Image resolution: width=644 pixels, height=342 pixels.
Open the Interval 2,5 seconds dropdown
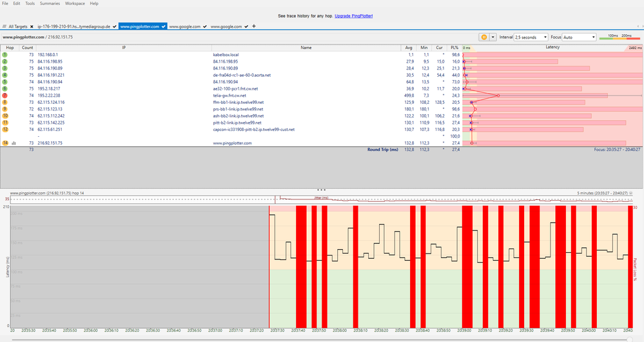coord(531,37)
